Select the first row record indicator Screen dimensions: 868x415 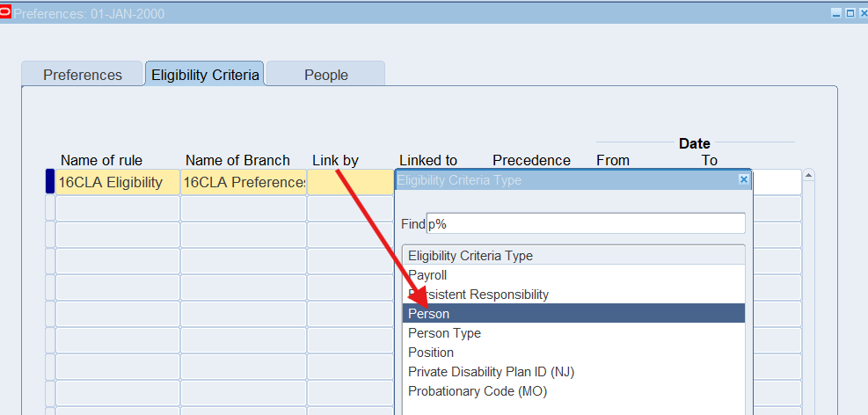49,183
